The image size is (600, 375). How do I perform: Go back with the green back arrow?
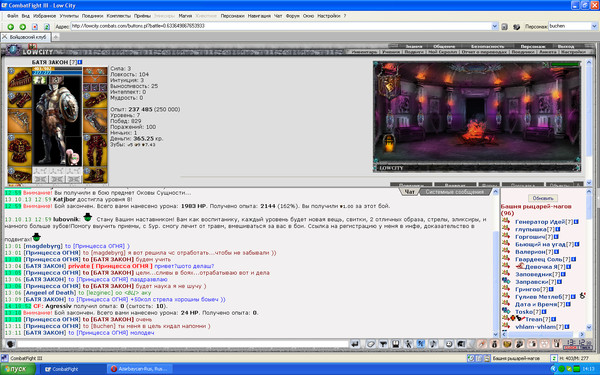coord(11,27)
